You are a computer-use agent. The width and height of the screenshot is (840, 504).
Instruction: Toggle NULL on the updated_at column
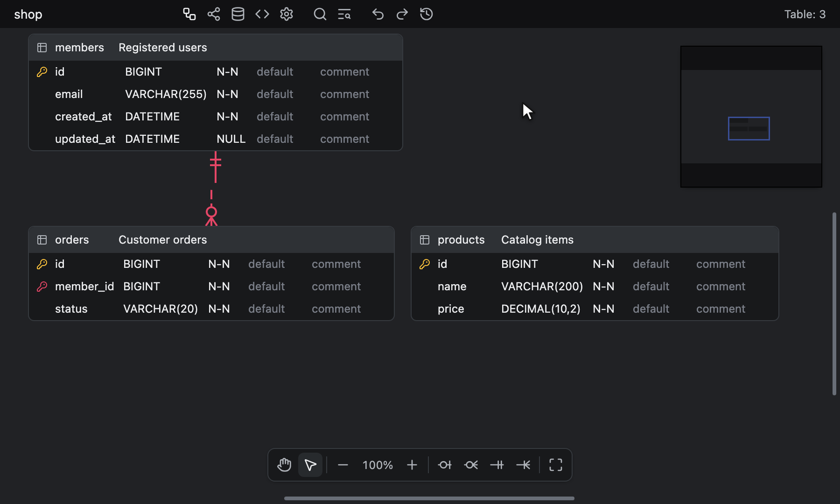pyautogui.click(x=231, y=139)
